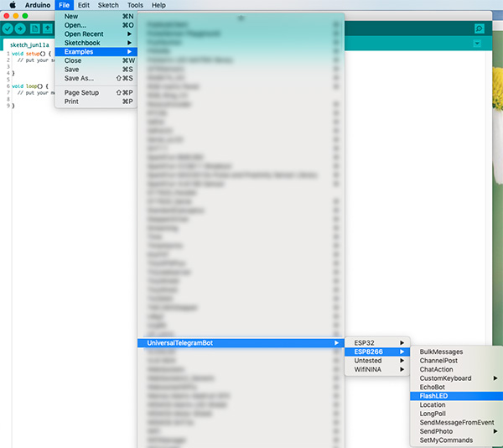This screenshot has height=448, width=503.
Task: Expand the SendPhoto example submenu
Action: click(x=457, y=431)
